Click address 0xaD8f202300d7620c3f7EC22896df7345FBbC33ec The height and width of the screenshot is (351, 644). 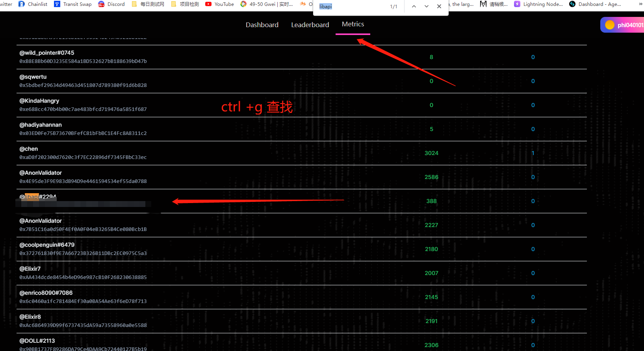click(x=83, y=157)
